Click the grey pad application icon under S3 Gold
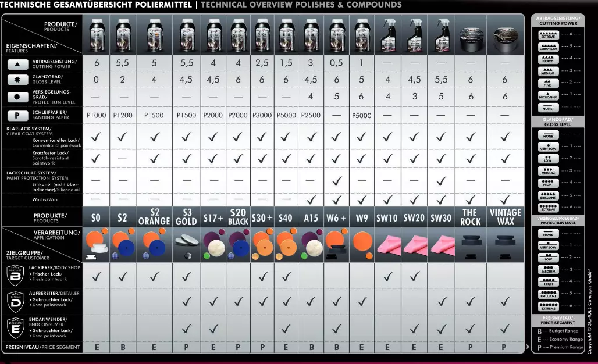This screenshot has width=598, height=364. point(187,240)
